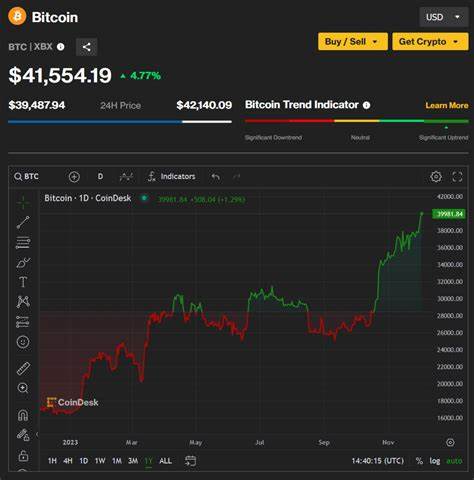Select the 3M time range

133,461
